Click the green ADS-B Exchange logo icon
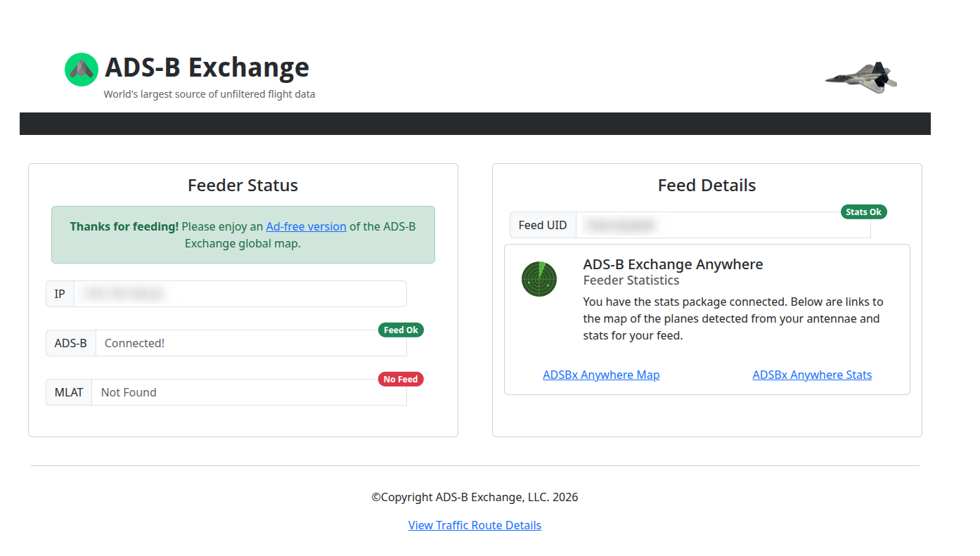The height and width of the screenshot is (556, 980). click(82, 70)
